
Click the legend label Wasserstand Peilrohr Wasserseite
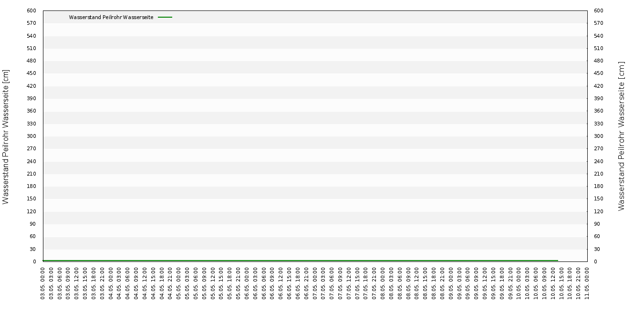pyautogui.click(x=111, y=17)
